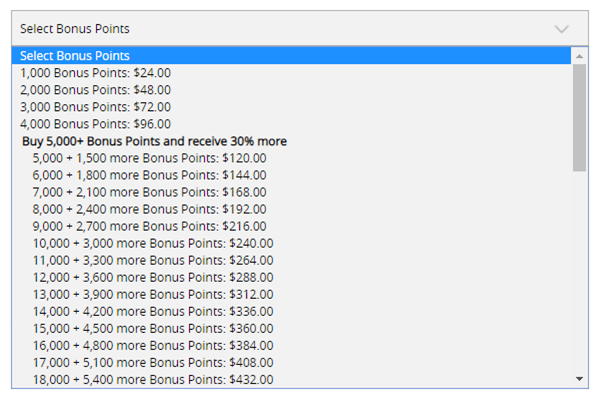Choose 2,000 Bonus Points for $48.00
Viewport: 598px width, 398px height.
[291, 90]
